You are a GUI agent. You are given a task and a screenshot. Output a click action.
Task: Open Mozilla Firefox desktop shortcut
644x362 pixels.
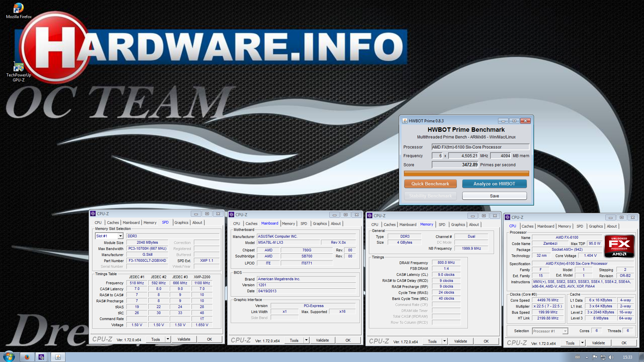tap(18, 10)
